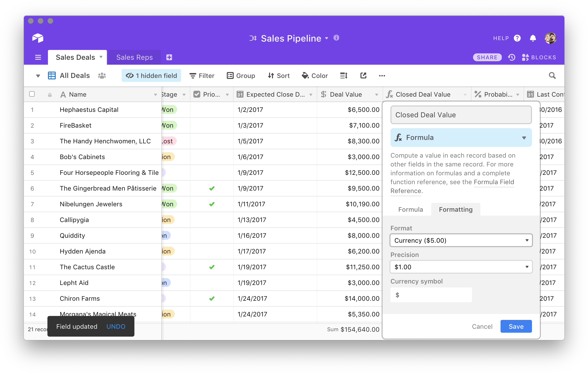Click the Currency symbol input field
Screen dimensions: 588x373
point(431,295)
